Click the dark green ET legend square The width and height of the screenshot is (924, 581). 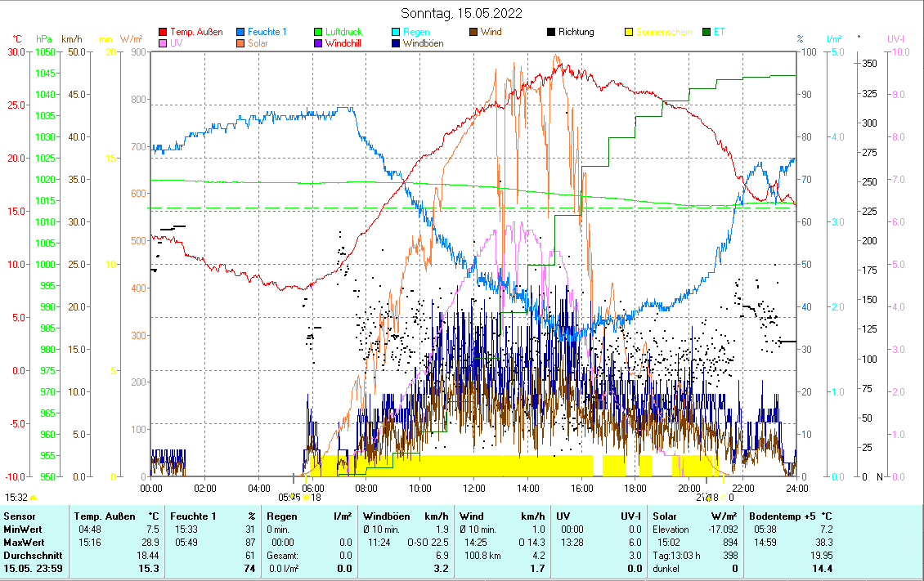707,33
